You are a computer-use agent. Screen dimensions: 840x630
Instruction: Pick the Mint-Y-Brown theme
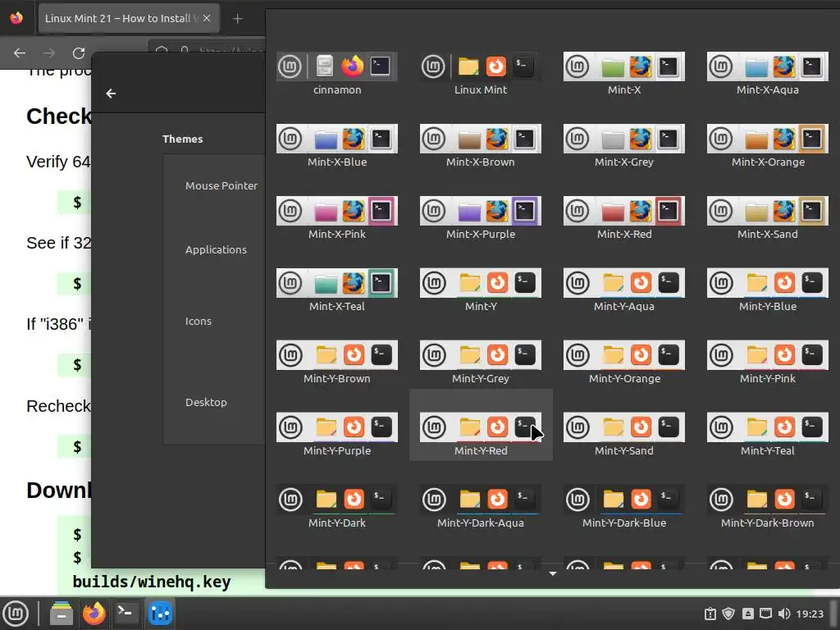coord(337,355)
